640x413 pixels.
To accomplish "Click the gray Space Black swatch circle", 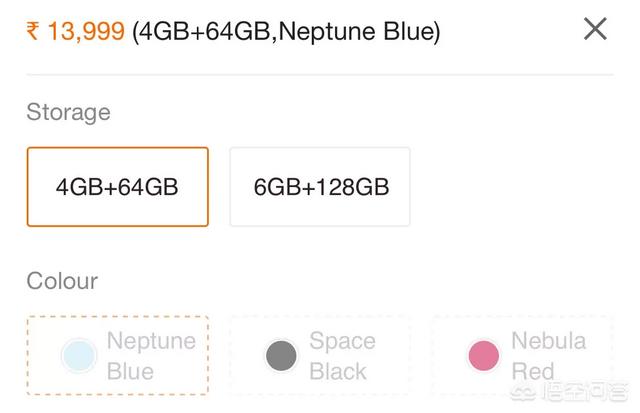I will [282, 356].
